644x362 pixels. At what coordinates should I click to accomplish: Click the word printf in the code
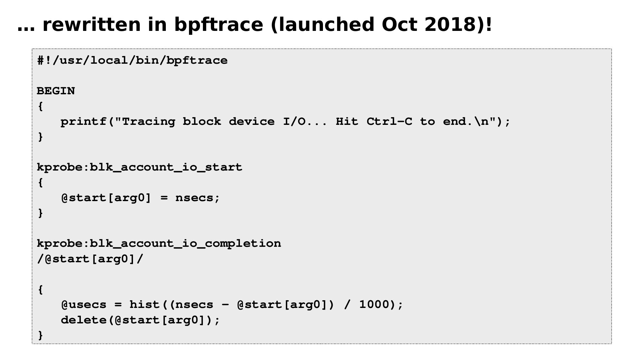pos(84,122)
